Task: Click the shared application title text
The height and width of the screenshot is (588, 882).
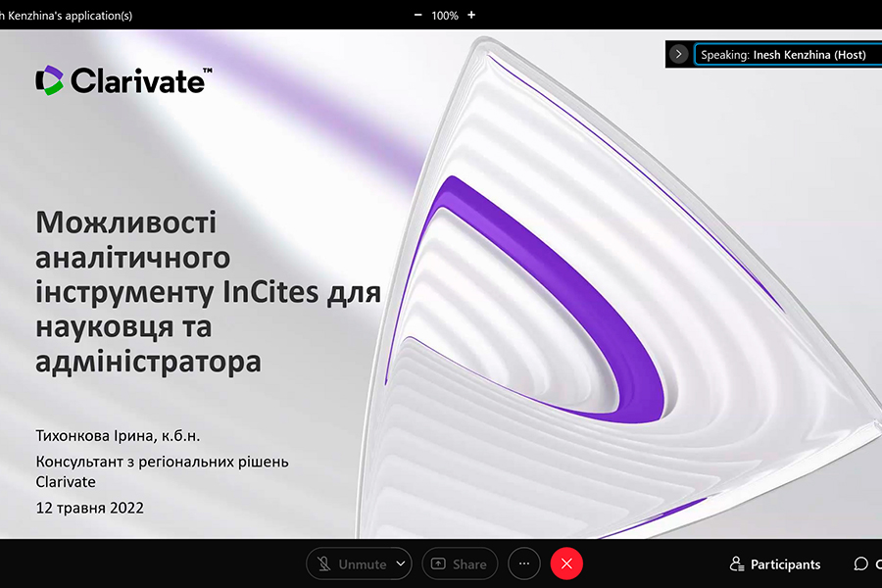Action: [x=67, y=15]
